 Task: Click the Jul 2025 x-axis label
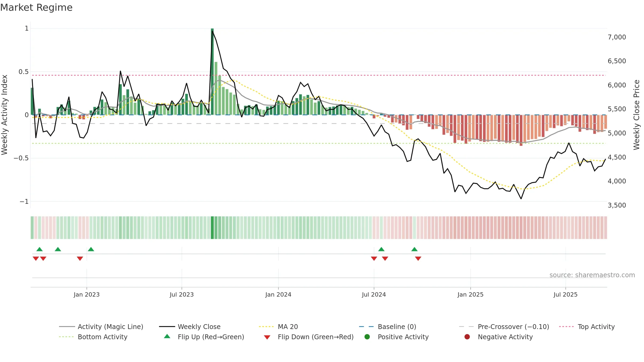pos(565,294)
